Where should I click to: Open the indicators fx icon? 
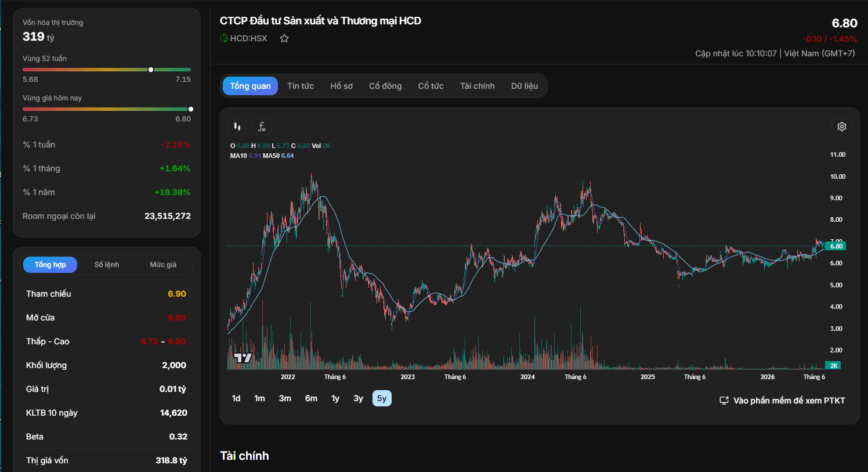tap(262, 127)
